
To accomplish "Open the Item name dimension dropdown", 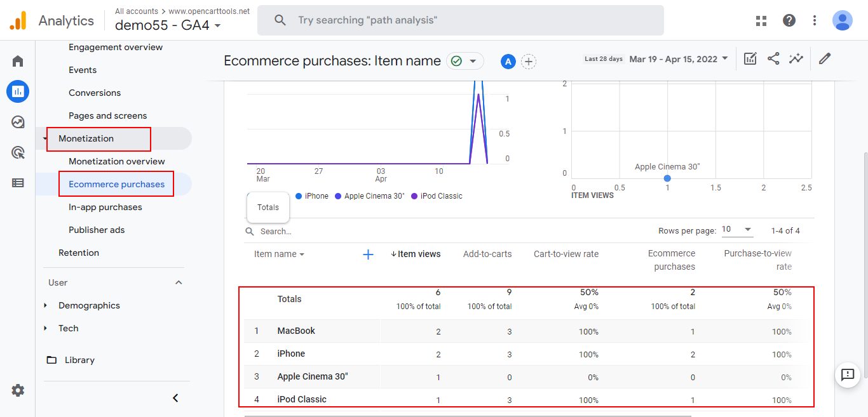I will coord(278,253).
